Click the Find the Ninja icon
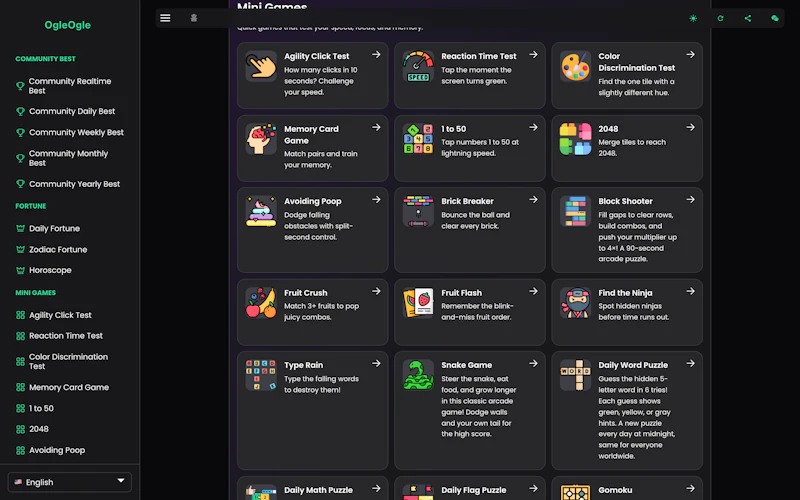This screenshot has height=500, width=800. tap(576, 303)
